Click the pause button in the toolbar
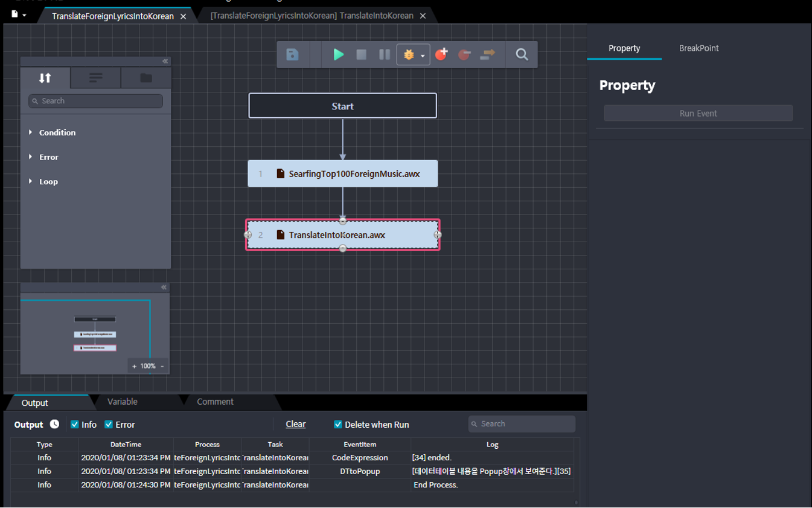The width and height of the screenshot is (812, 508). click(385, 55)
